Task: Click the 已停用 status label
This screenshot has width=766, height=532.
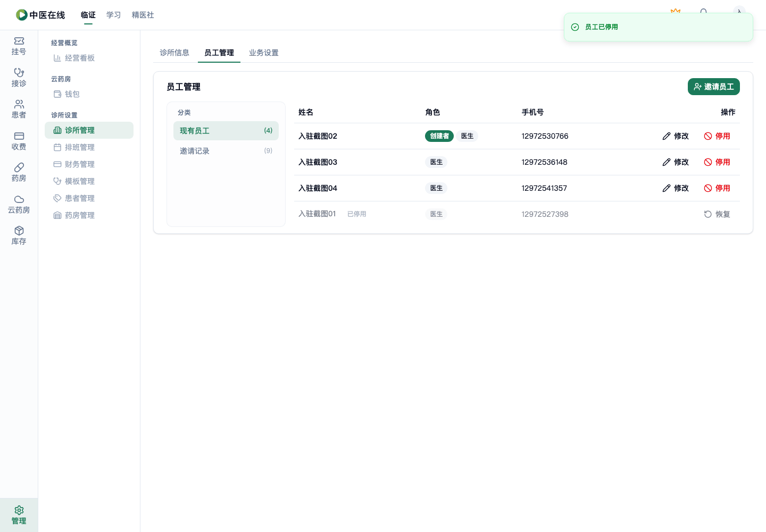Action: 357,214
